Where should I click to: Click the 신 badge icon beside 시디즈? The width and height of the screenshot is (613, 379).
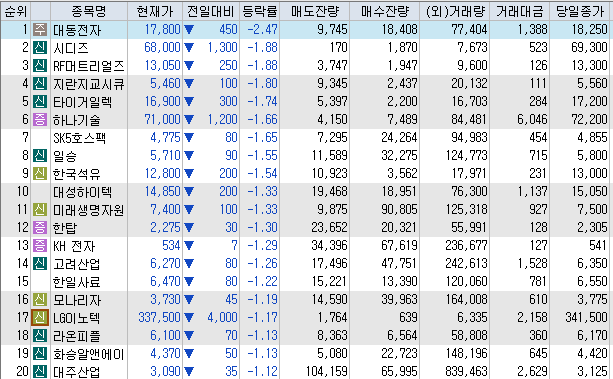[39, 48]
